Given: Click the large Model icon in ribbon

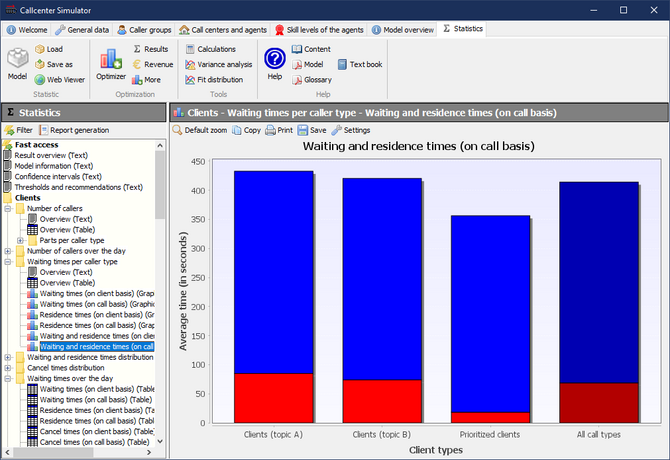Looking at the screenshot, I should pos(17,62).
